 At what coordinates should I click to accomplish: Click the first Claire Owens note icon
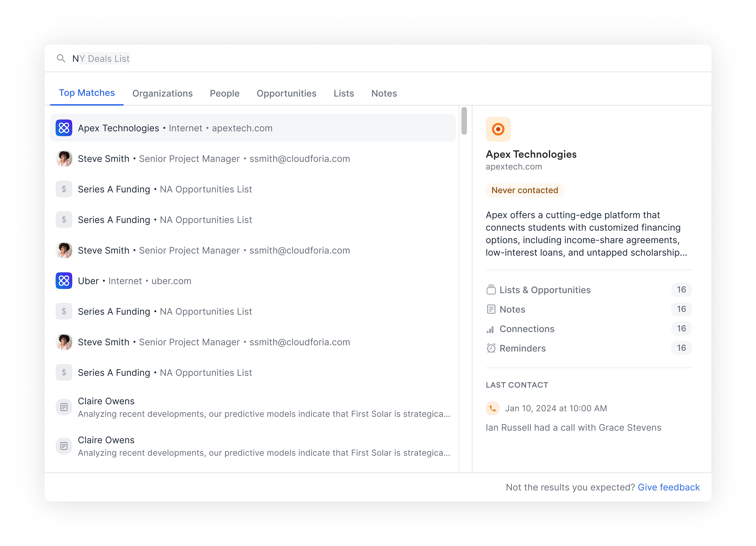(x=64, y=407)
